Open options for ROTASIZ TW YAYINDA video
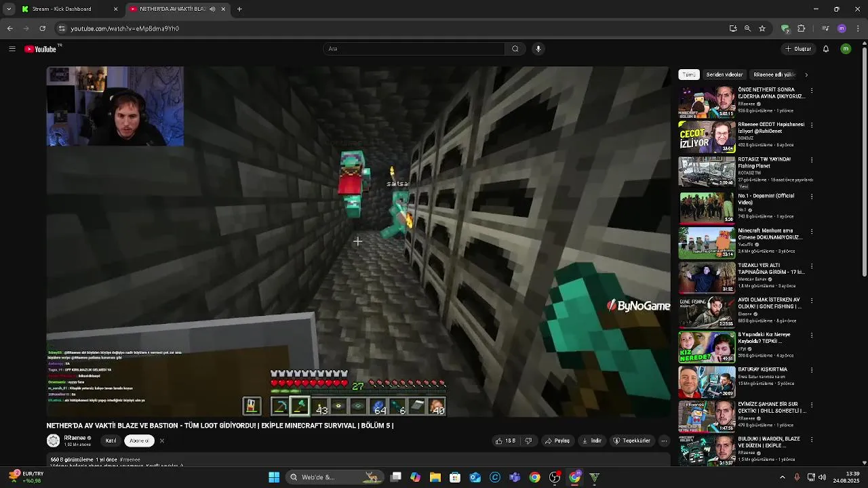 point(812,160)
